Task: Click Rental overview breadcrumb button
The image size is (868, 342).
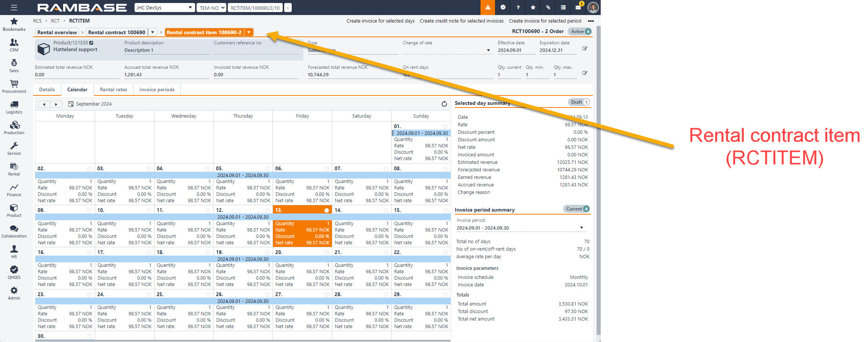Action: [57, 32]
